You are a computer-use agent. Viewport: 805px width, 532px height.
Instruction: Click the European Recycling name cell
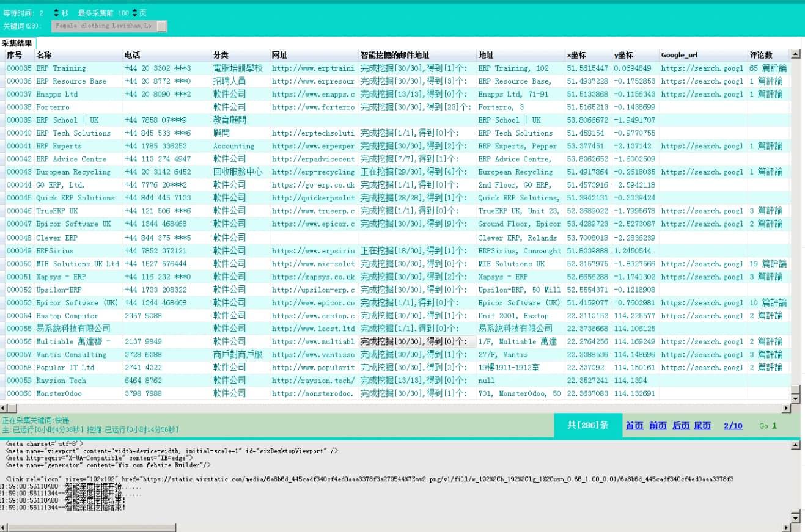tap(78, 172)
